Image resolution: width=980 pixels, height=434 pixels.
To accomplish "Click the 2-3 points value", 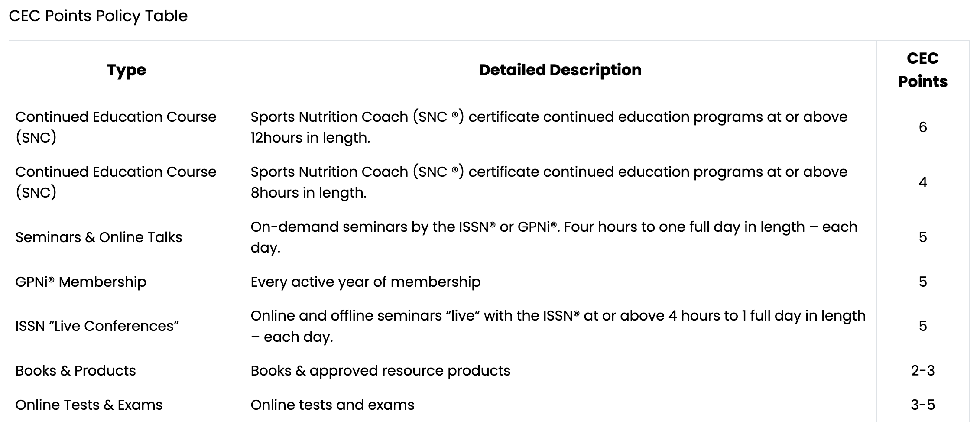I will pos(923,371).
